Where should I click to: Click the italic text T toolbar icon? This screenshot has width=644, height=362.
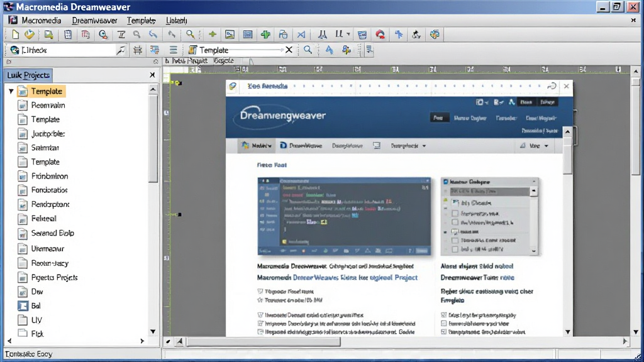[121, 35]
